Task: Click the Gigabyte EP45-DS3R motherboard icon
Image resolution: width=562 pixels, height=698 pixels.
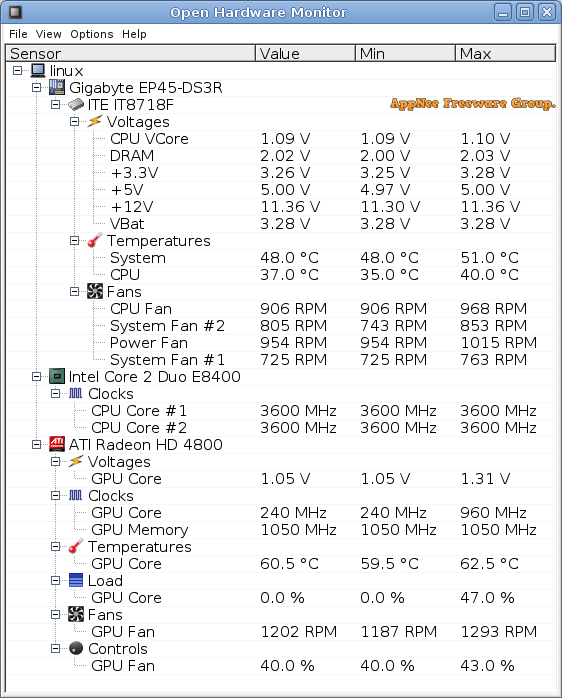Action: coord(57,88)
